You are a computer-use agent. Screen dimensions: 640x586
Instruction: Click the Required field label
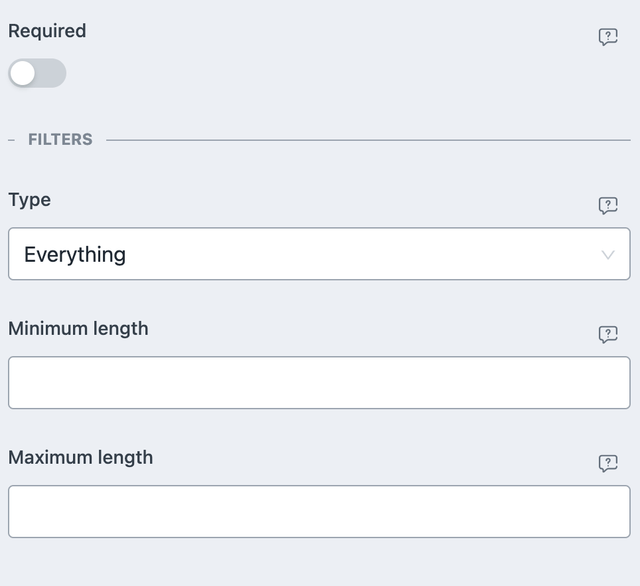tap(47, 31)
